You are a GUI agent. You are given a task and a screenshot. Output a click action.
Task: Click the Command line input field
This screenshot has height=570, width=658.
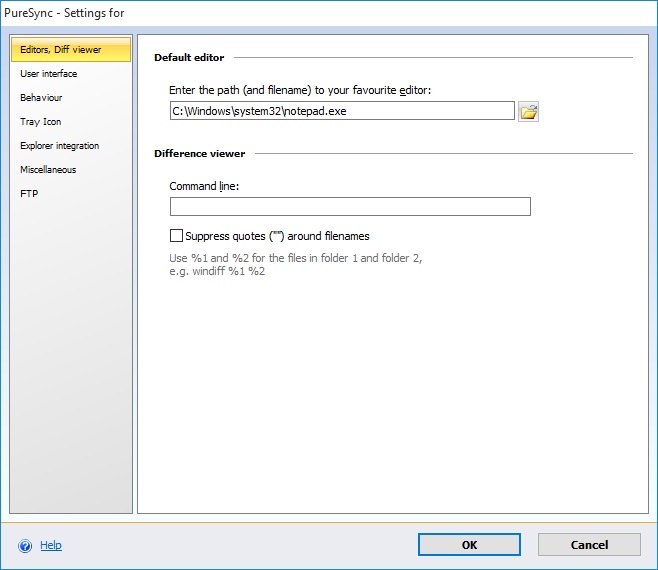350,207
